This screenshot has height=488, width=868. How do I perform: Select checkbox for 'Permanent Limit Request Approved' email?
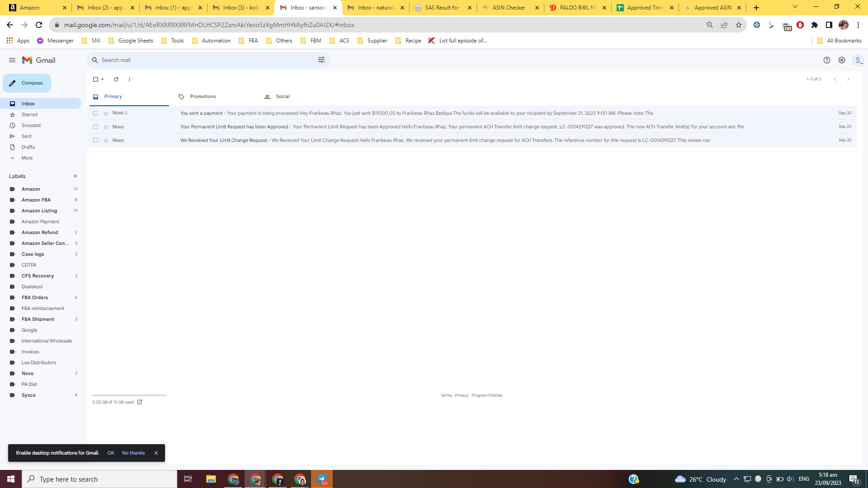tap(95, 127)
